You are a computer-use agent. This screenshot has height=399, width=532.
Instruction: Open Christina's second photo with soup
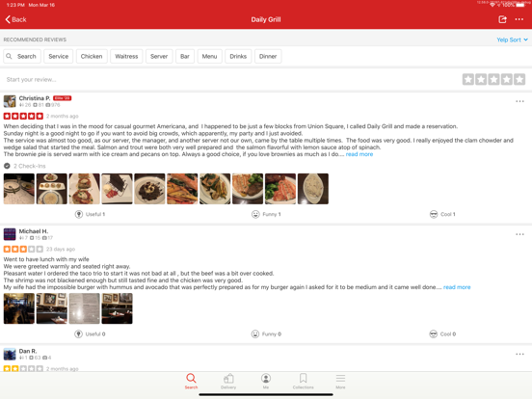coord(52,189)
